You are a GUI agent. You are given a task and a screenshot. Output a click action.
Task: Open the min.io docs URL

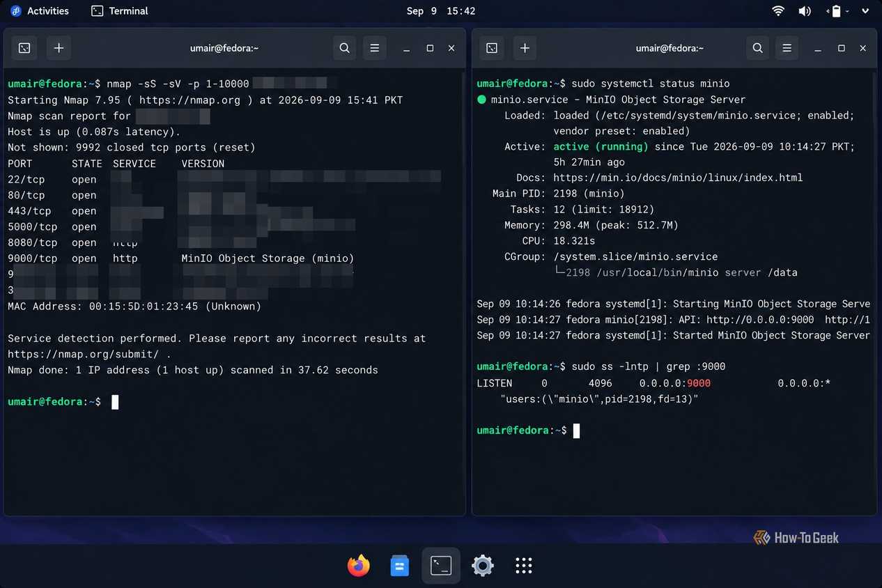(x=679, y=178)
